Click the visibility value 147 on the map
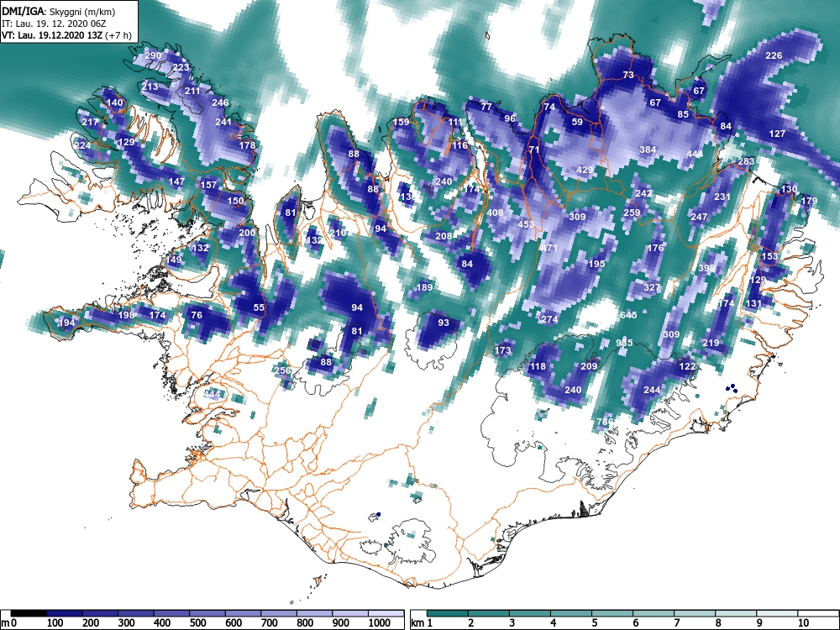The width and height of the screenshot is (840, 630). [176, 181]
